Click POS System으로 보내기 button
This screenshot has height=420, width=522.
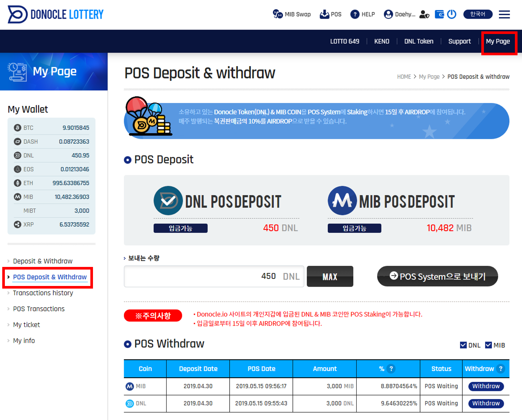[x=438, y=276]
